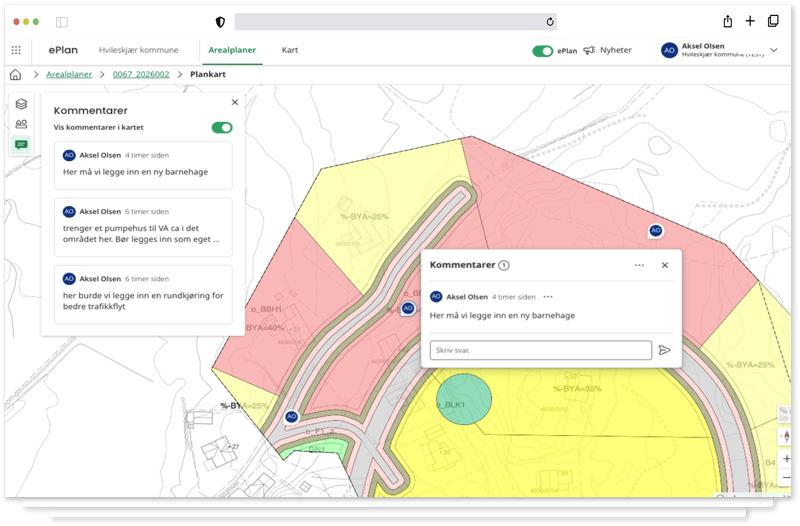Switch to the Arealplaner tab
The height and width of the screenshot is (526, 800).
point(232,50)
